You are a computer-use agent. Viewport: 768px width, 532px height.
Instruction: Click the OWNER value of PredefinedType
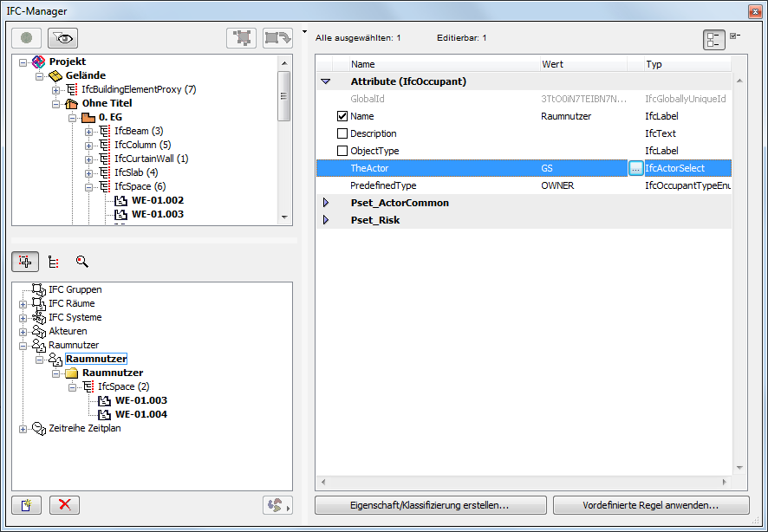tap(557, 185)
